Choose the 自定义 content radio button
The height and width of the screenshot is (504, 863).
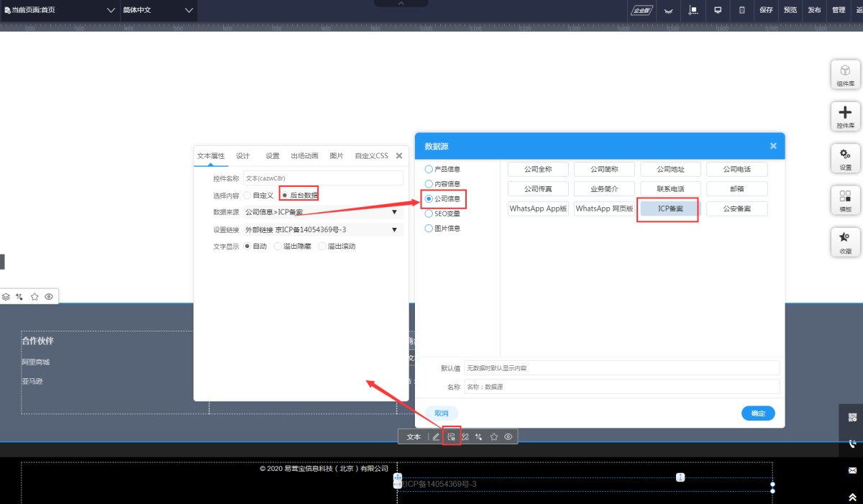tap(248, 195)
